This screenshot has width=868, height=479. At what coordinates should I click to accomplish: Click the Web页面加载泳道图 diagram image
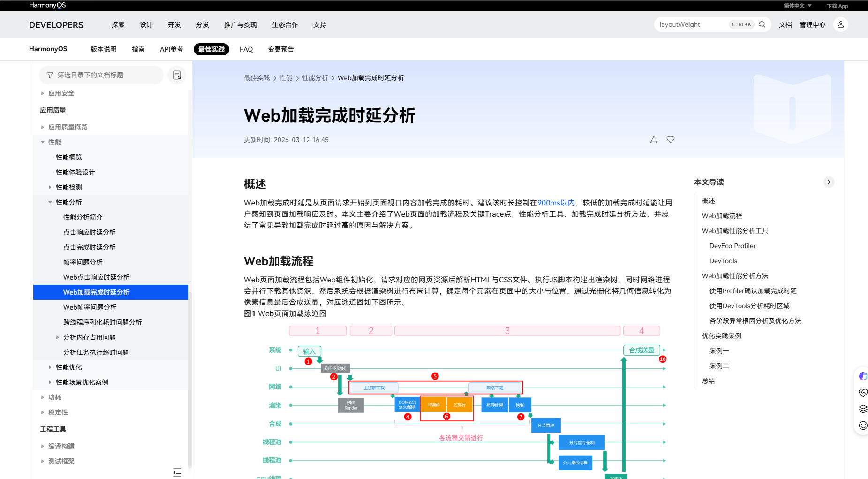[462, 401]
